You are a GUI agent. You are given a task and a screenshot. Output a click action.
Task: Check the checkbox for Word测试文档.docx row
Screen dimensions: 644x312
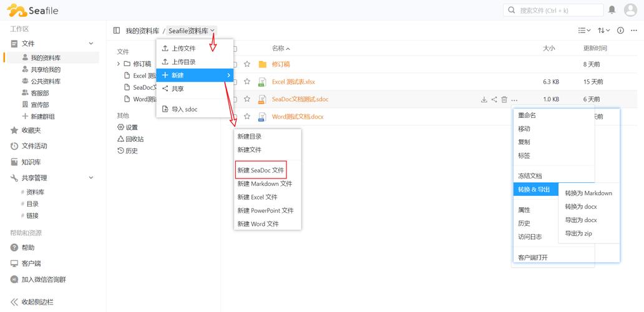(235, 117)
